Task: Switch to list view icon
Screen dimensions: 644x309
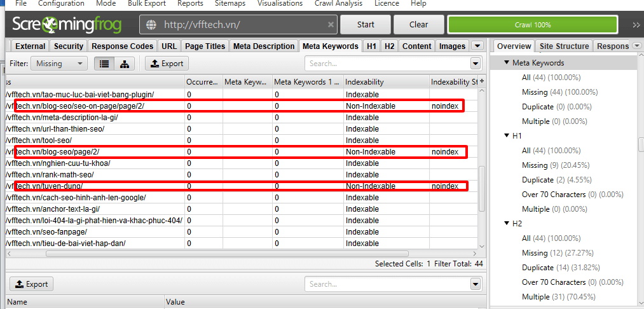Action: coord(104,64)
